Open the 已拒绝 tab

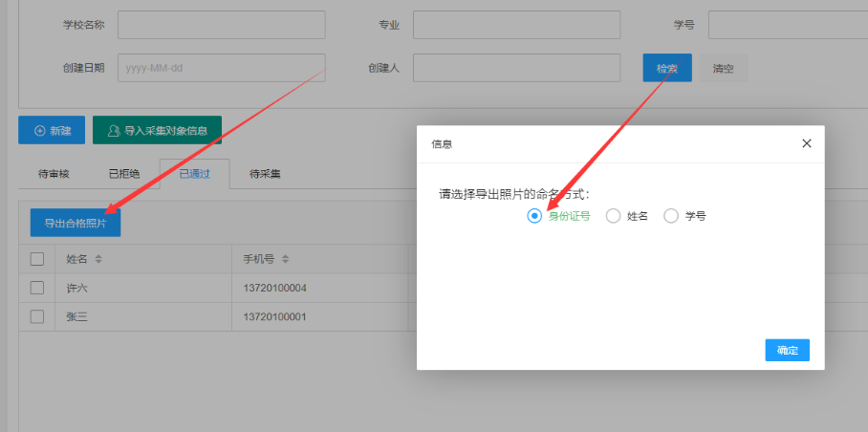[x=124, y=174]
